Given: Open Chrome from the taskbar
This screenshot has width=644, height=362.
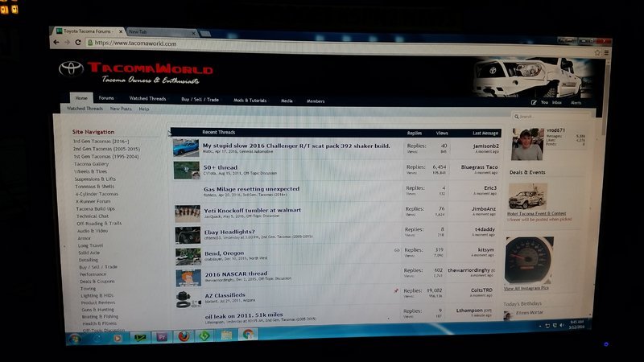Looking at the screenshot, I should [x=248, y=335].
